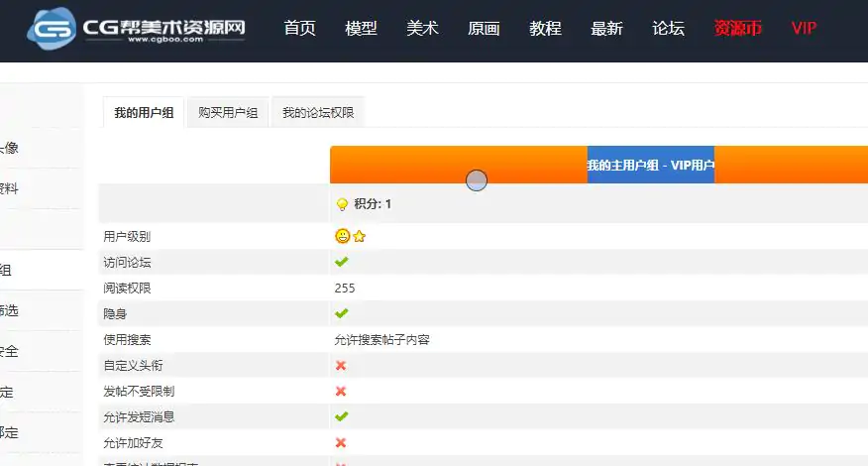Click the 隐身 row label
Image resolution: width=868 pixels, height=466 pixels.
115,313
